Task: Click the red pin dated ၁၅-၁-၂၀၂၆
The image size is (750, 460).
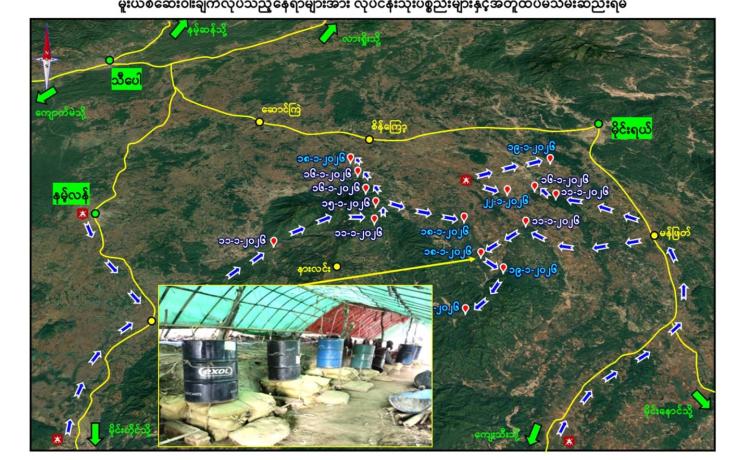Action: coord(377,202)
